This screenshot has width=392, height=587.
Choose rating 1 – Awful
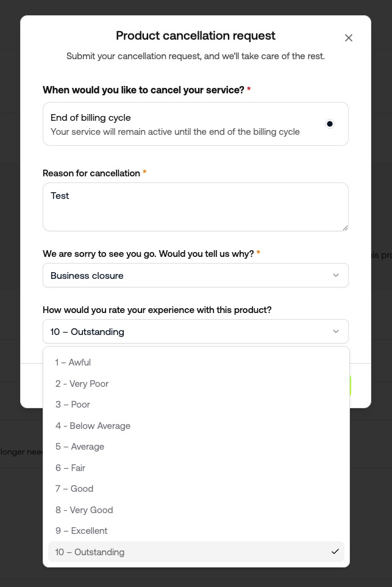[73, 362]
